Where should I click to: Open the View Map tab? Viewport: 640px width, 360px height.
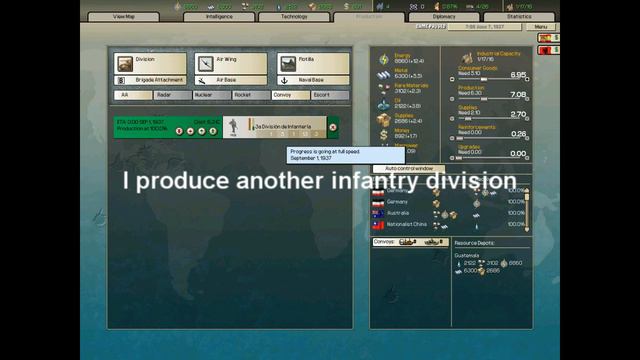point(124,17)
